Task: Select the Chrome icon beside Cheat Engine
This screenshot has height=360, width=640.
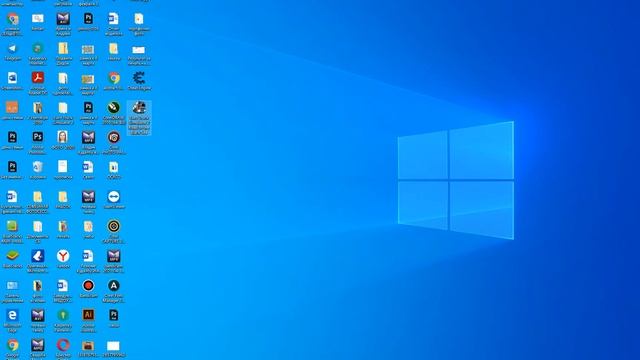Action: pyautogui.click(x=114, y=78)
